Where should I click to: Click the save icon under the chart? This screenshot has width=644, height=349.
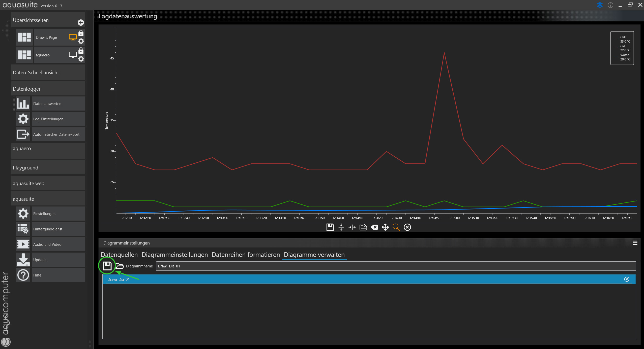(x=330, y=227)
